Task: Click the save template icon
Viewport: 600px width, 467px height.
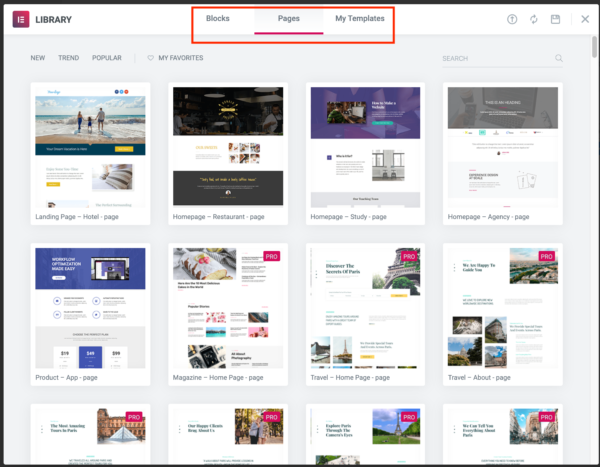Action: (x=555, y=19)
